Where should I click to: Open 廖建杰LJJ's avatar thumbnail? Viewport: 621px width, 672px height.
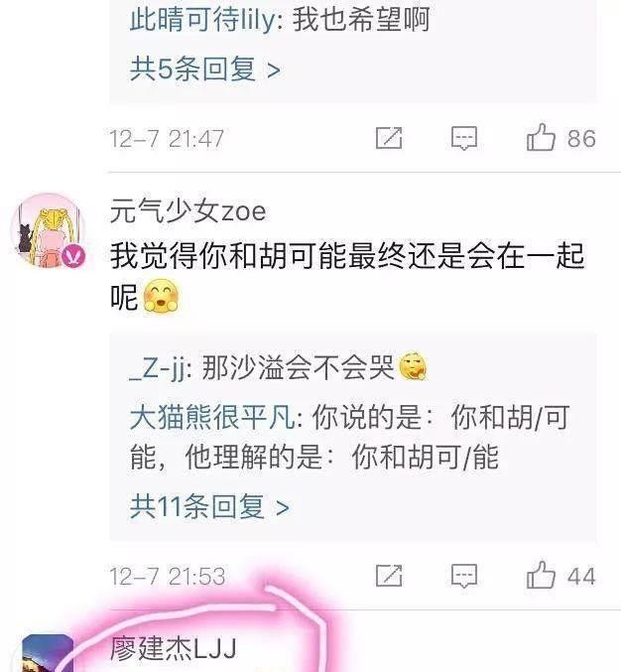pos(48,653)
